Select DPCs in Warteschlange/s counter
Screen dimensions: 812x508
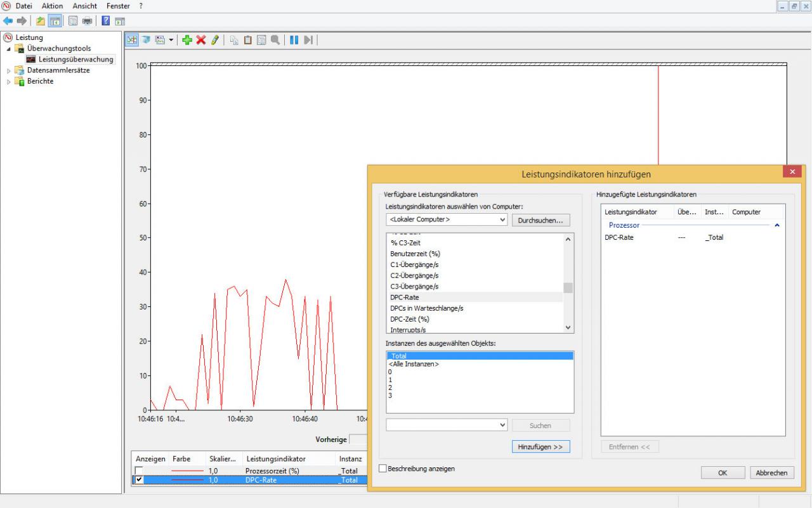(426, 308)
